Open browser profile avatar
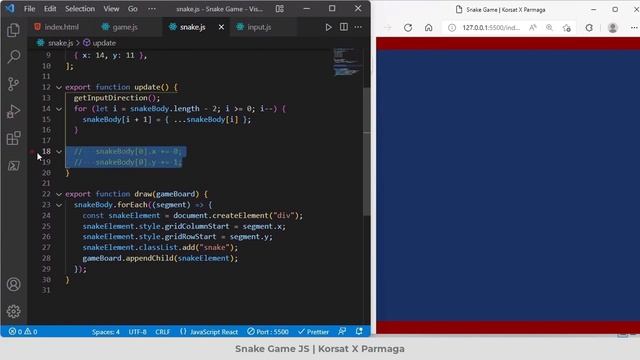 [x=613, y=28]
